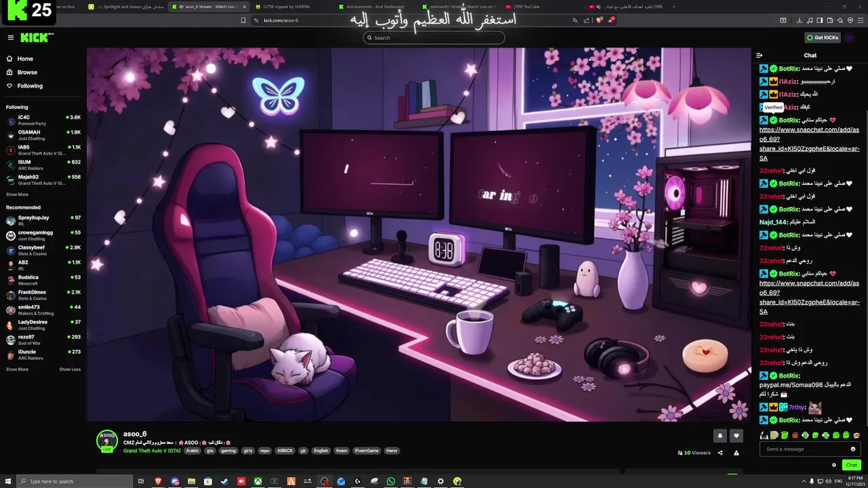Open the hamburger sidebar menu
The image size is (868, 488).
(11, 38)
